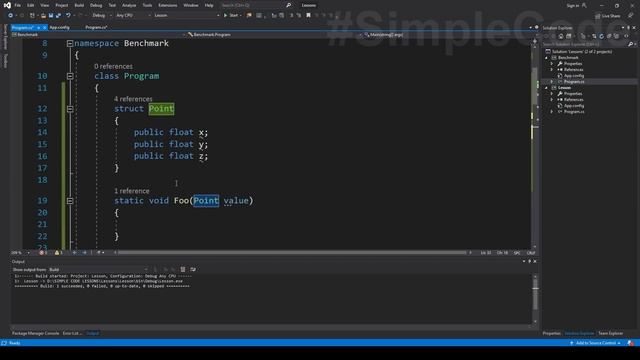Open the Lesson startup project dropdown

click(187, 15)
